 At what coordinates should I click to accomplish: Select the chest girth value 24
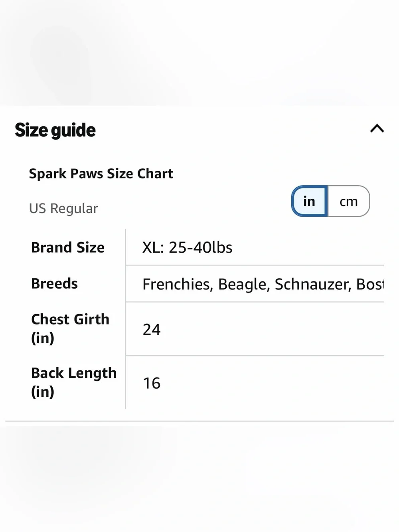point(152,329)
